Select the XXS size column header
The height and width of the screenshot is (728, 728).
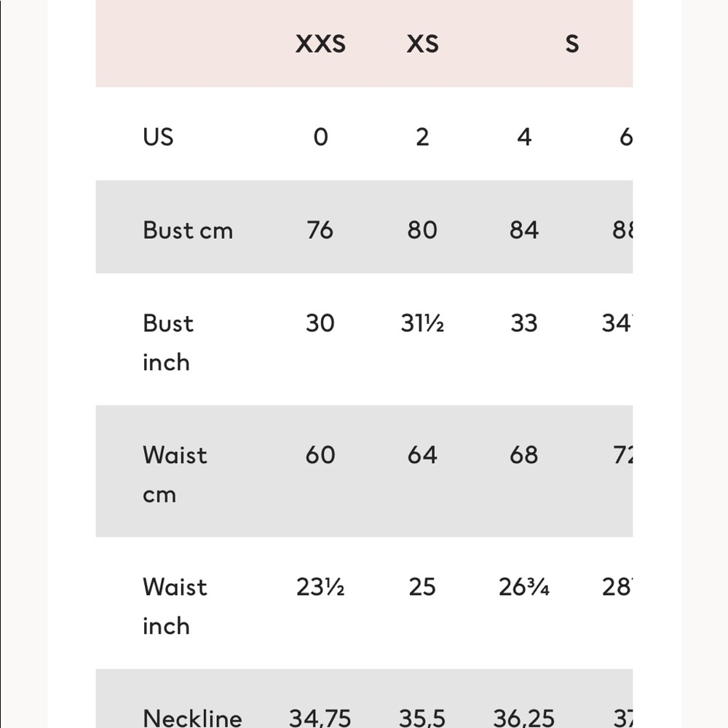pyautogui.click(x=320, y=44)
